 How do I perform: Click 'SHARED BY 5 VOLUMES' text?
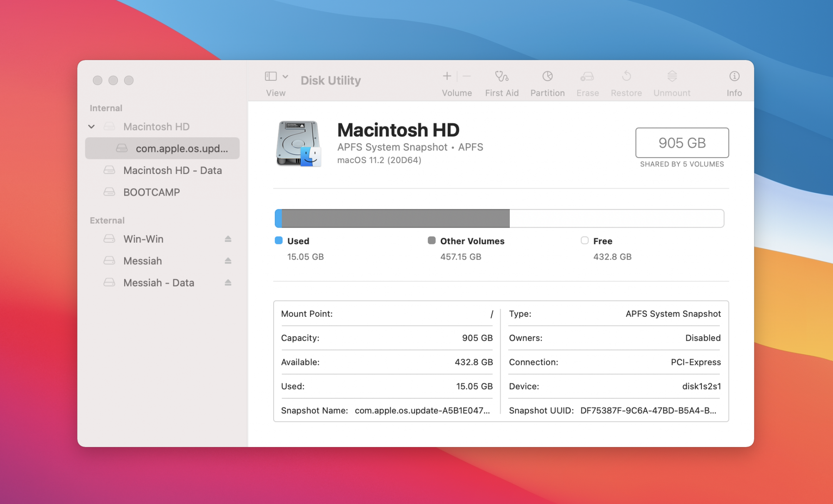click(682, 164)
